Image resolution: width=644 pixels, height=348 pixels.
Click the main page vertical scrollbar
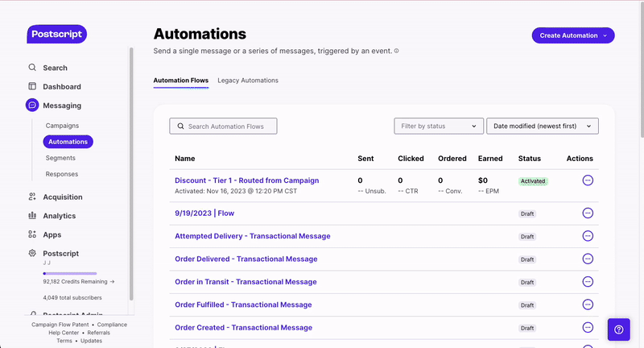(x=642, y=70)
